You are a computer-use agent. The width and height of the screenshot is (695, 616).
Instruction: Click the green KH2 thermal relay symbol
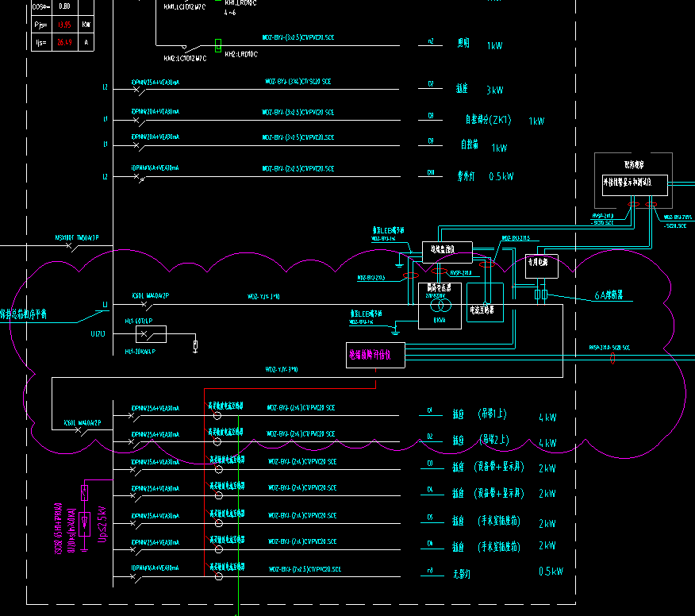click(x=218, y=45)
